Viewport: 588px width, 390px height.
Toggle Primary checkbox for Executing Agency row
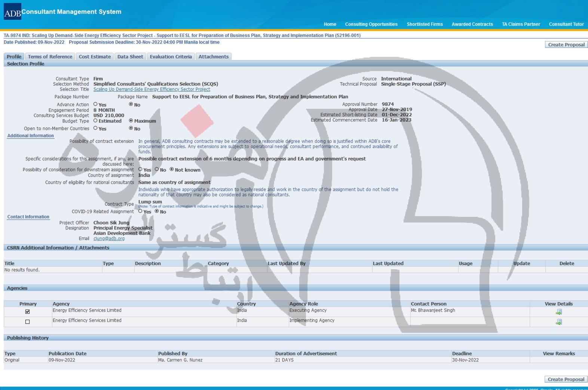[27, 311]
